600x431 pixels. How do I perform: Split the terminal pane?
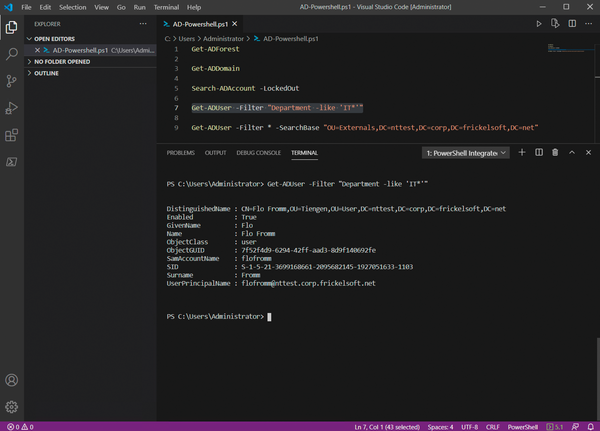pyautogui.click(x=539, y=153)
